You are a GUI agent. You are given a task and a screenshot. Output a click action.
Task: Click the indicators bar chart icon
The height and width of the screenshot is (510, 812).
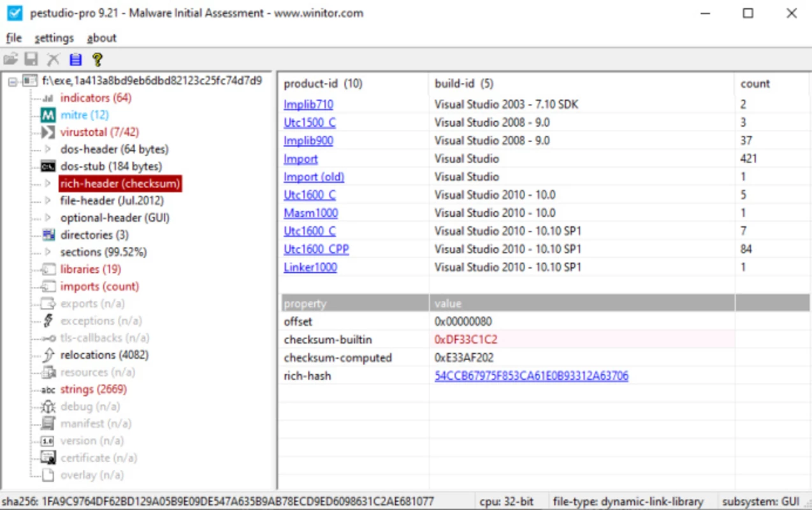pos(48,98)
